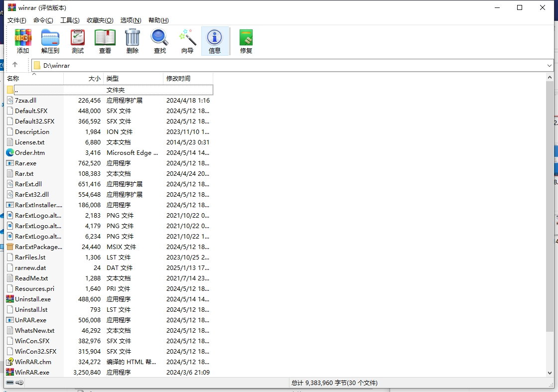The image size is (558, 392).
Task: Select the RarFiles.lst file name
Action: [30, 258]
